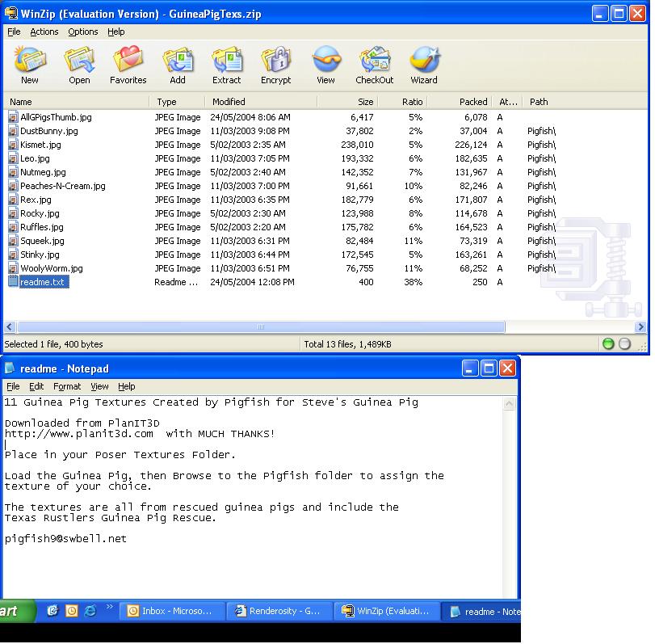655x644 pixels.
Task: Open the Options menu in WinZip
Action: (82, 32)
